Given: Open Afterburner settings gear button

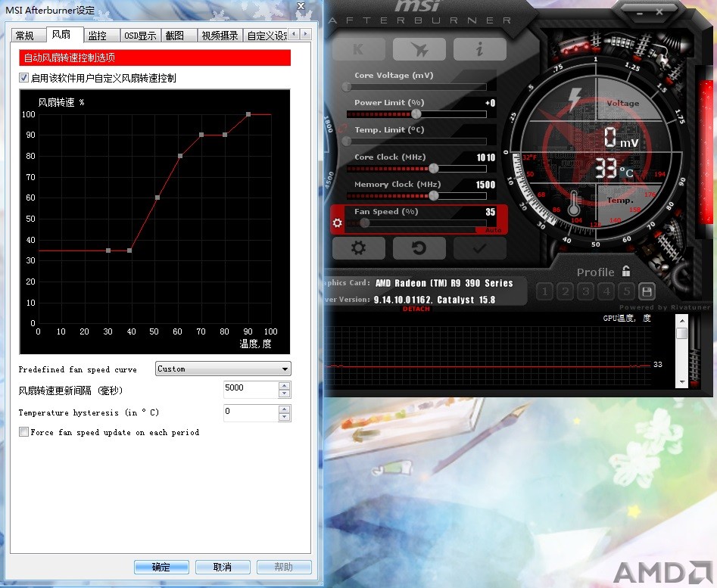Looking at the screenshot, I should point(359,248).
